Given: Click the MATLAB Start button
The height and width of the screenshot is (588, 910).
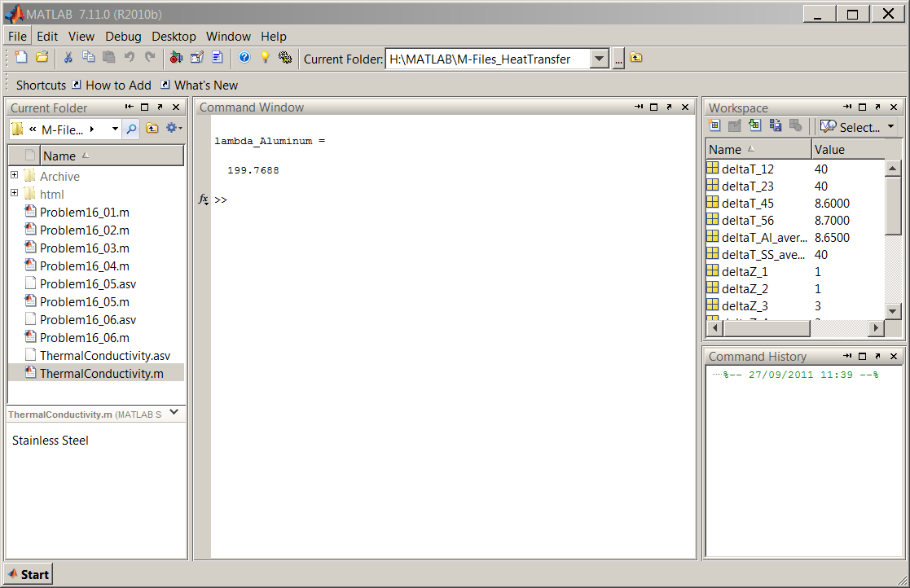Looking at the screenshot, I should [29, 575].
